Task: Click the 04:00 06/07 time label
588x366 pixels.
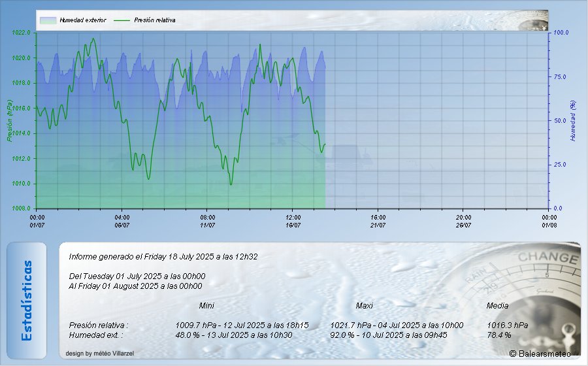Action: point(122,222)
